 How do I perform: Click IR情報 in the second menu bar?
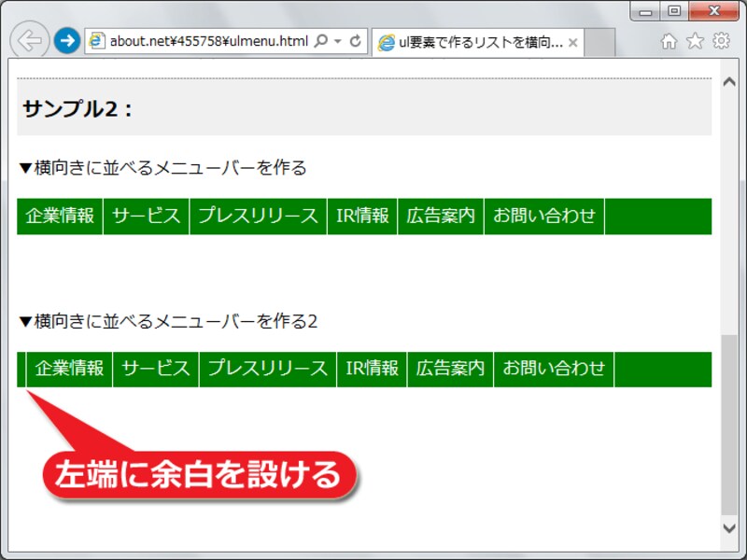372,368
